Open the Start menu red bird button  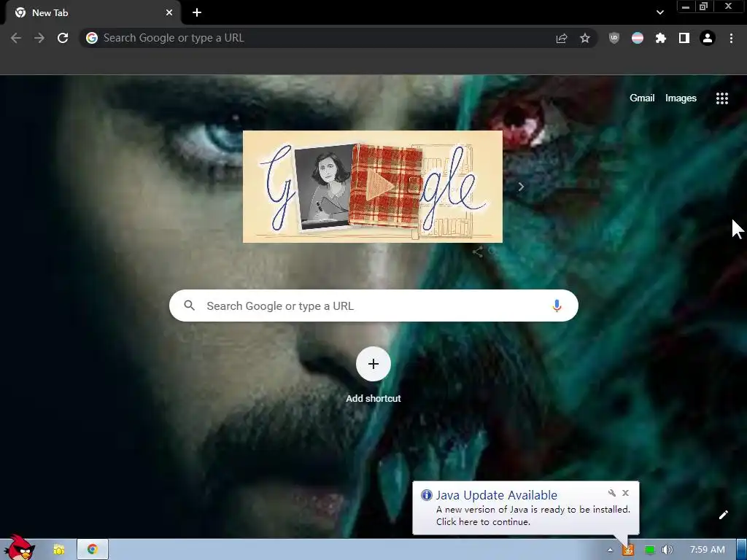pyautogui.click(x=21, y=548)
